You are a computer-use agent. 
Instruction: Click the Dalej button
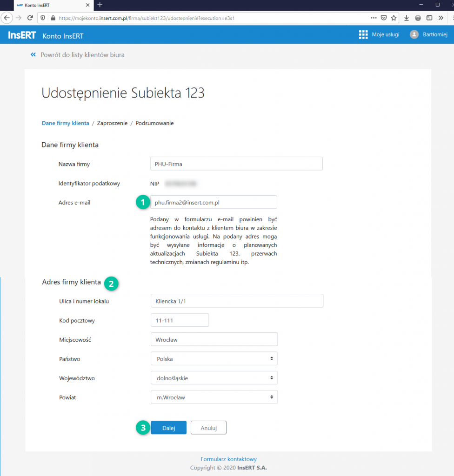(168, 428)
